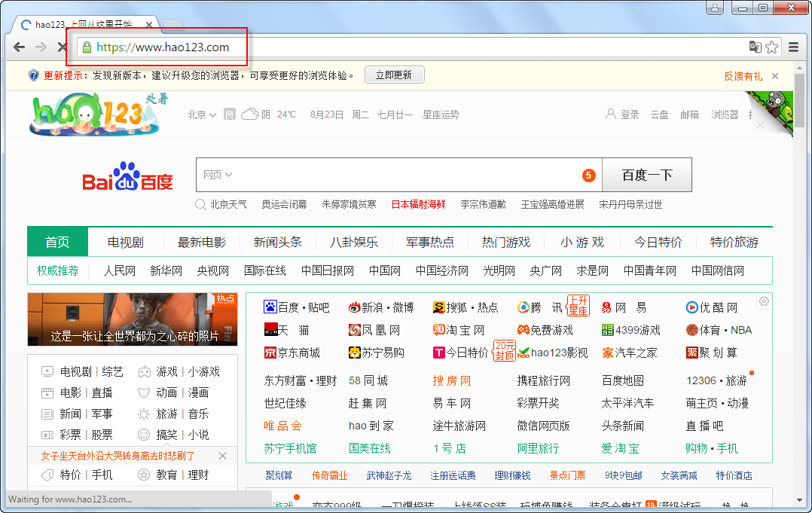Image resolution: width=812 pixels, height=513 pixels.
Task: Open the Chrome hamburger menu
Action: [793, 47]
